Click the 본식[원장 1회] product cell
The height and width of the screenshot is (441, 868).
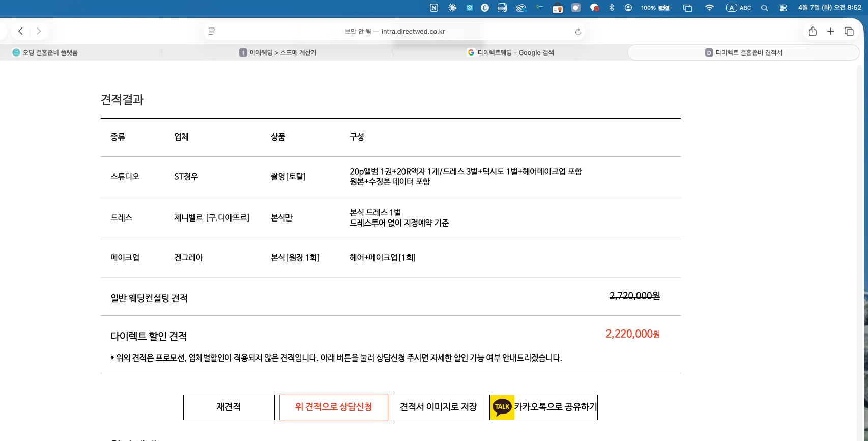click(x=295, y=258)
